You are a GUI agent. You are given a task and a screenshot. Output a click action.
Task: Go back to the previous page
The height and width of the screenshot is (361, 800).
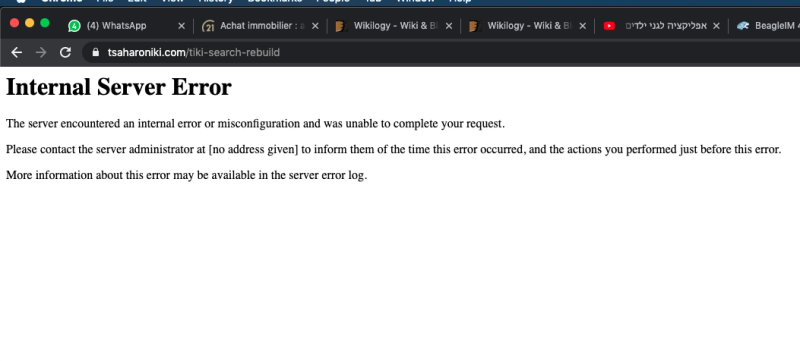(16, 53)
